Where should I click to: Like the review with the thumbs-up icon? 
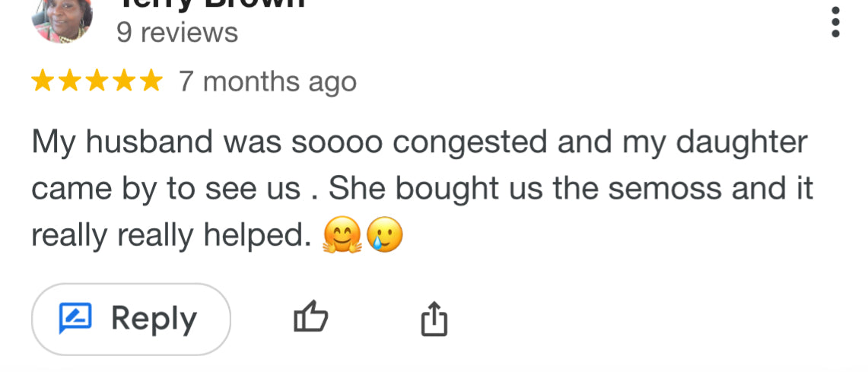point(310,317)
